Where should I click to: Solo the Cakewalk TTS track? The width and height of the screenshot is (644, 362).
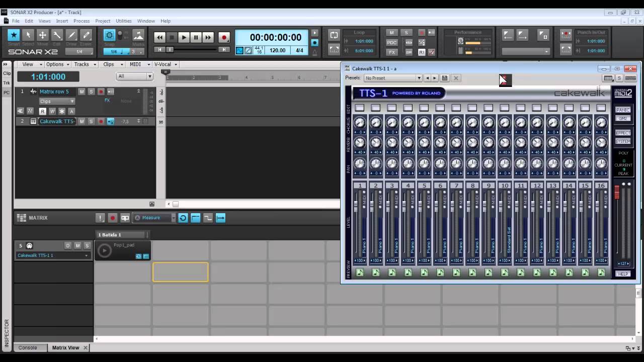point(91,121)
